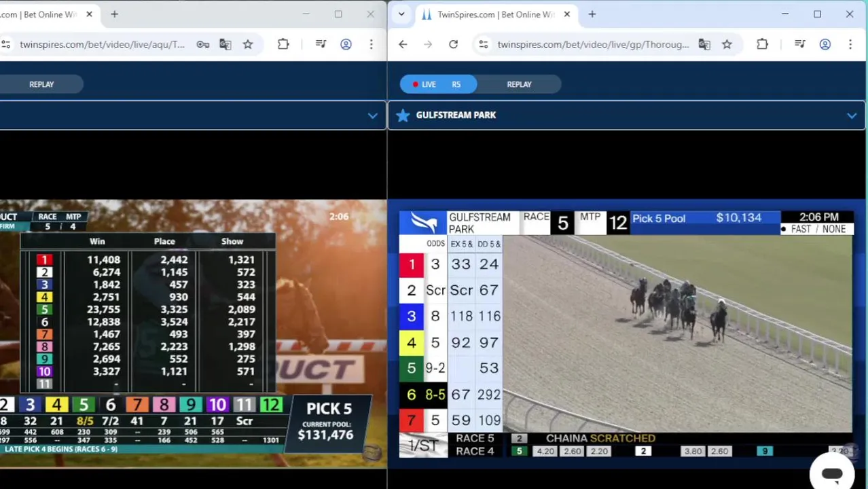Open tab search dropdown in right window

point(401,14)
